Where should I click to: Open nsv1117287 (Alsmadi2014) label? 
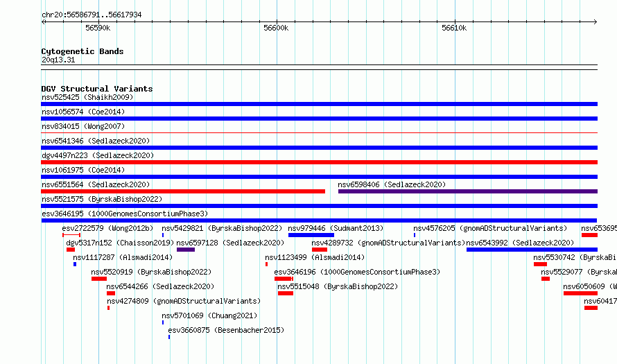click(123, 257)
